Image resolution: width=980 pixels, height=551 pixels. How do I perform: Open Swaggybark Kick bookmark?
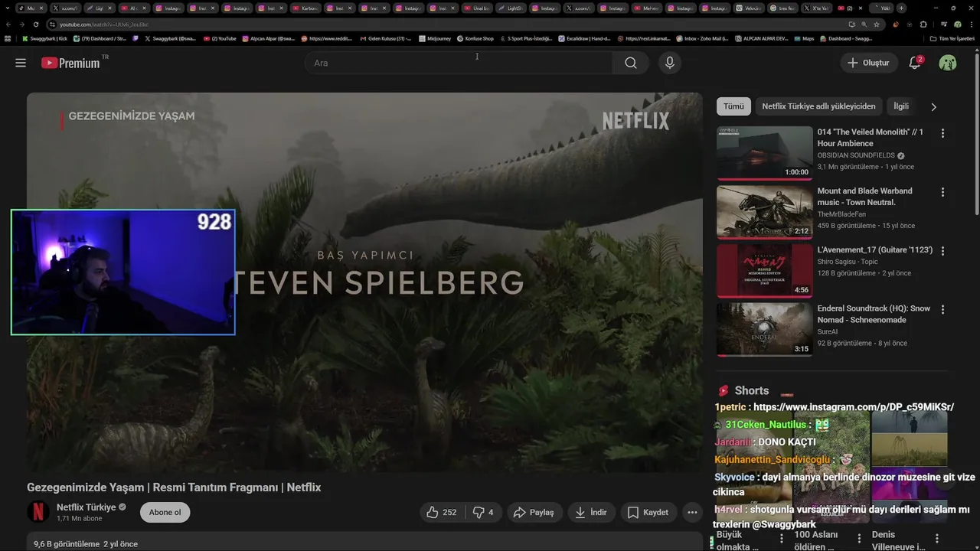pos(44,38)
